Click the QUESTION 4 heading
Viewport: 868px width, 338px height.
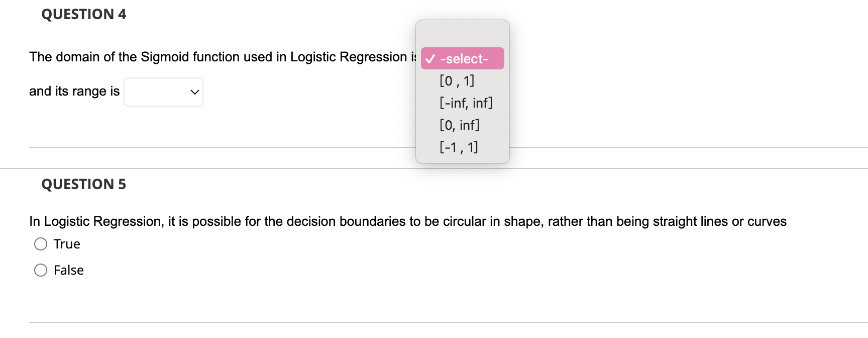[83, 14]
